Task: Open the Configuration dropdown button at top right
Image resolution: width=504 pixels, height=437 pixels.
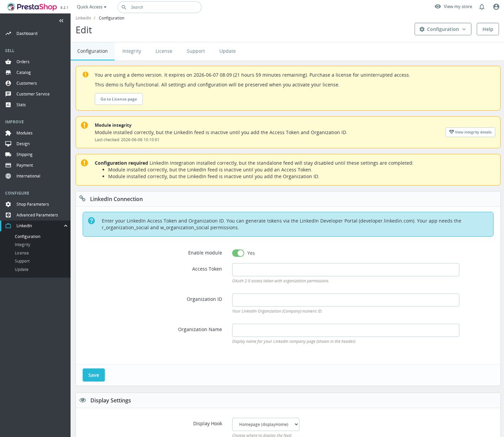Action: [x=443, y=29]
